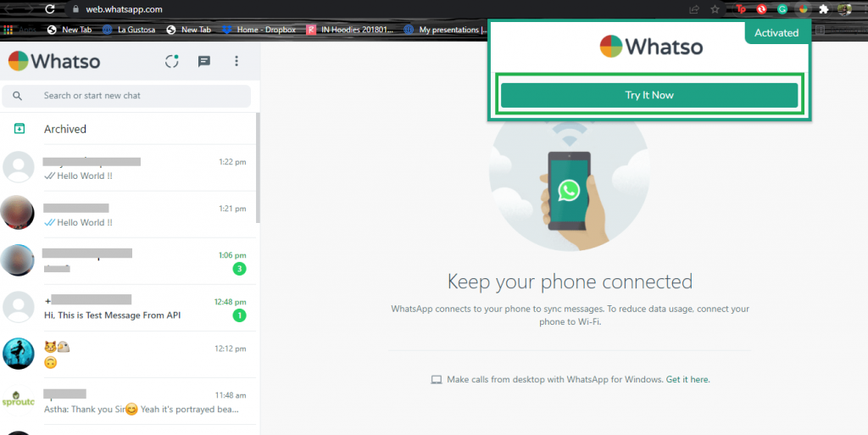Click the unread badge showing 3
Screen dimensions: 868x435
[239, 269]
